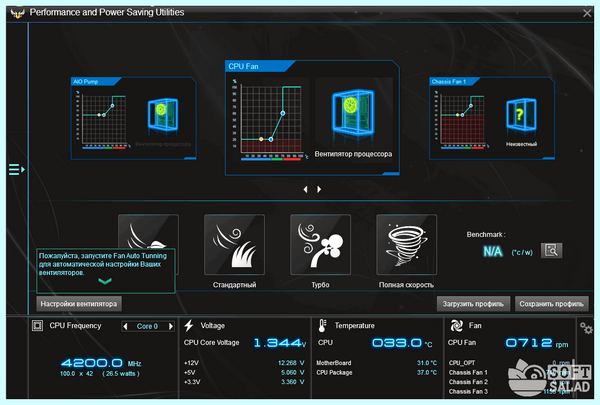Open the AIO Pump fan card
Image resolution: width=600 pixels, height=405 pixels.
point(134,118)
